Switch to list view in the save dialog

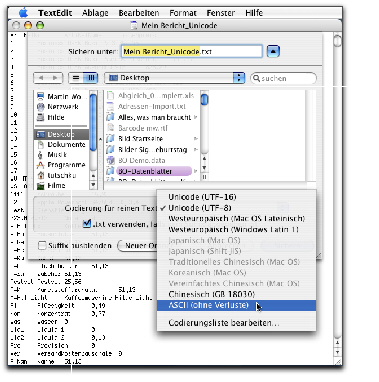coord(76,78)
